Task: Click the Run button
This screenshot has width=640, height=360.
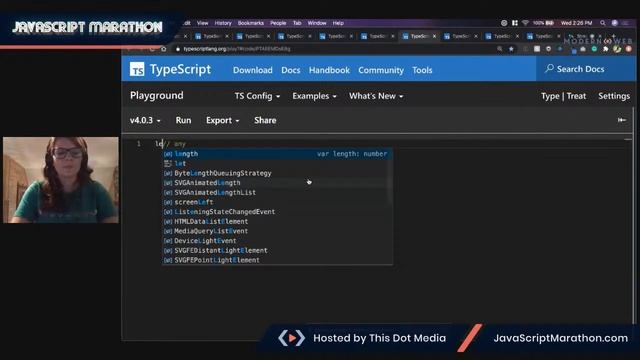Action: coord(183,120)
